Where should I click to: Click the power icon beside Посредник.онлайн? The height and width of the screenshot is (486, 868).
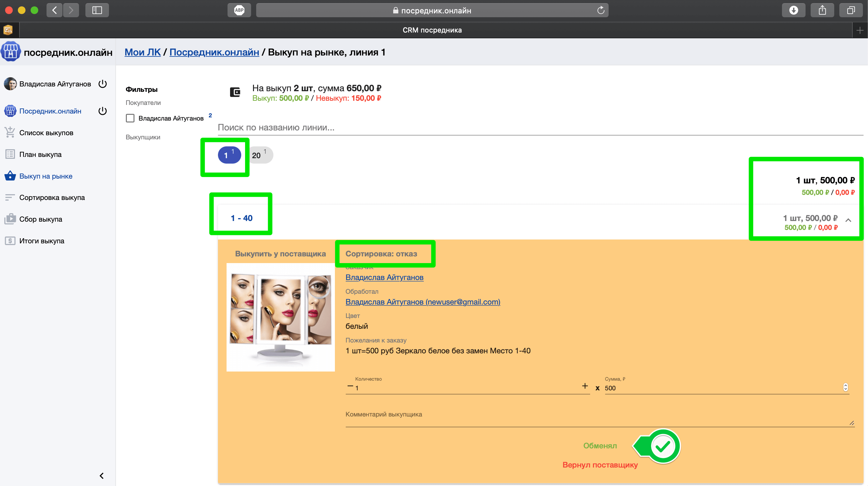pos(102,111)
